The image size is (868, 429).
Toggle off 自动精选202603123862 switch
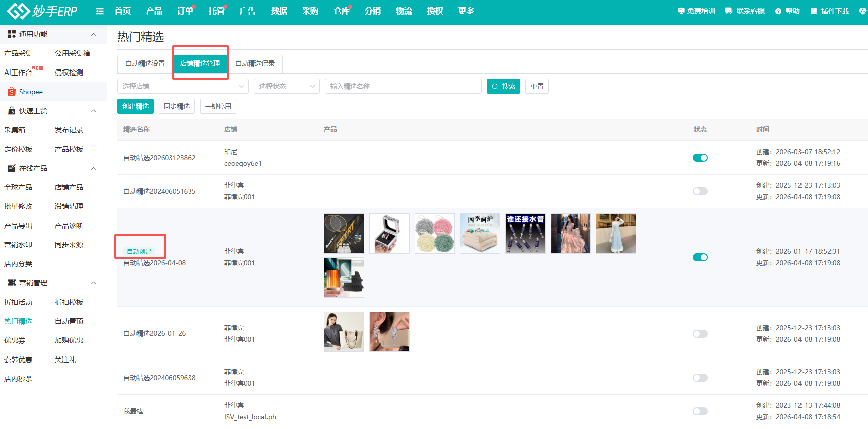[x=700, y=158]
